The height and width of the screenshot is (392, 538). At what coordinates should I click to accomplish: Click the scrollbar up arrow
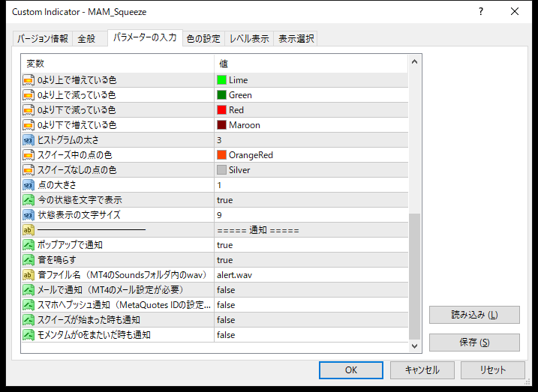tap(414, 62)
